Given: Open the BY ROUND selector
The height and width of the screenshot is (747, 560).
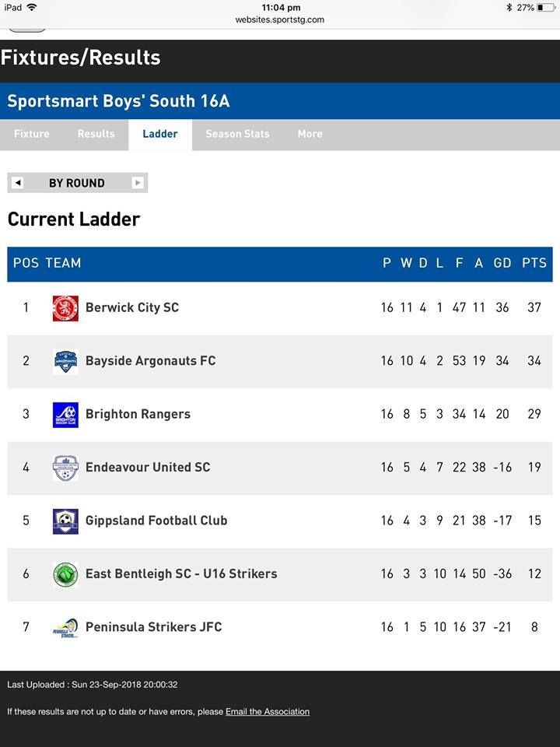Looking at the screenshot, I should [77, 183].
